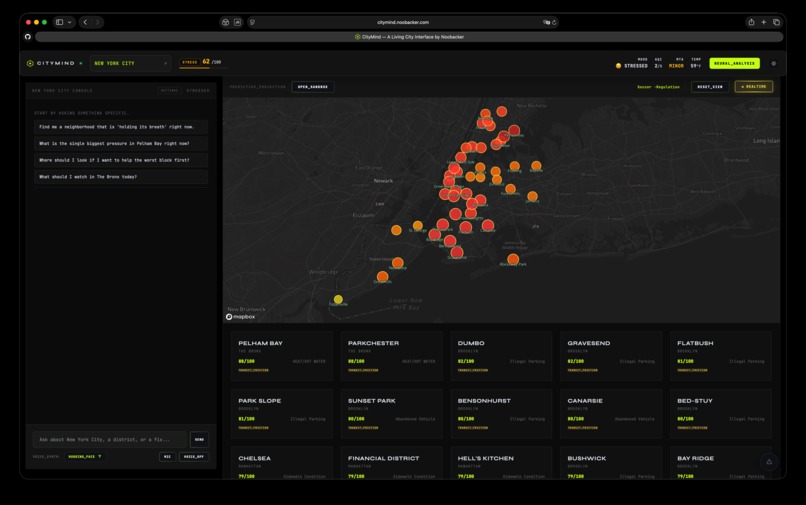Toggle the VOICE_OFF button

click(x=194, y=457)
